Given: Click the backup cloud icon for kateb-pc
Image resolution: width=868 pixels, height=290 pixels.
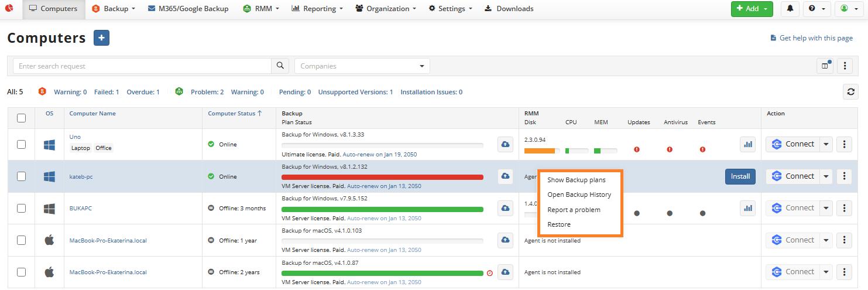Looking at the screenshot, I should click(505, 176).
